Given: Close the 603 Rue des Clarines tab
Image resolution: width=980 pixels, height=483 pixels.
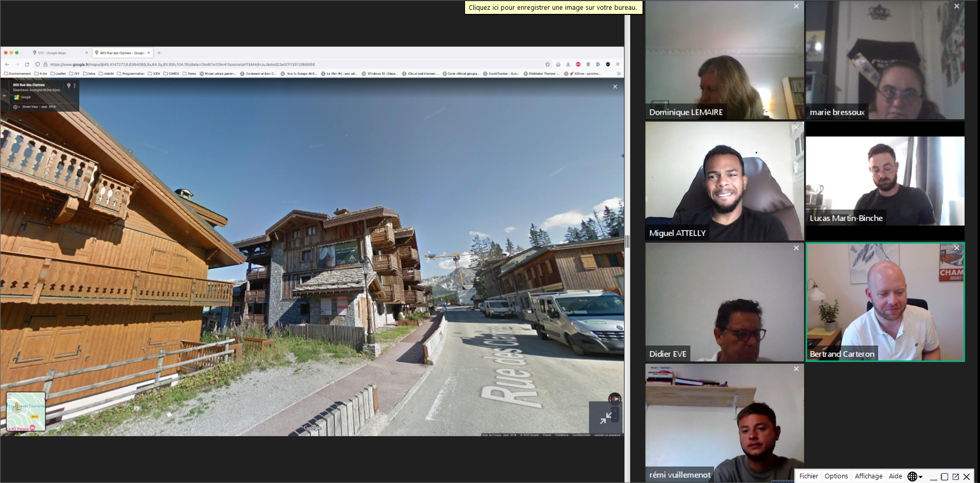Looking at the screenshot, I should point(149,53).
